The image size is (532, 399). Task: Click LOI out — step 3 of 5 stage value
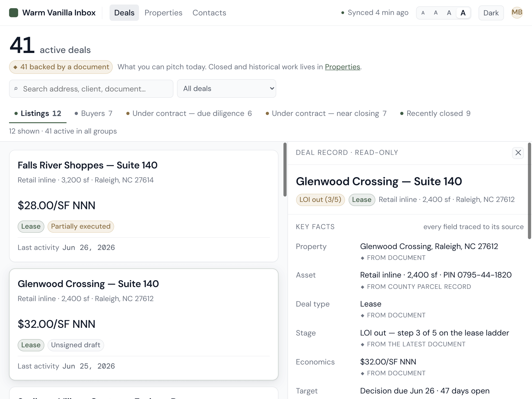pyautogui.click(x=434, y=333)
